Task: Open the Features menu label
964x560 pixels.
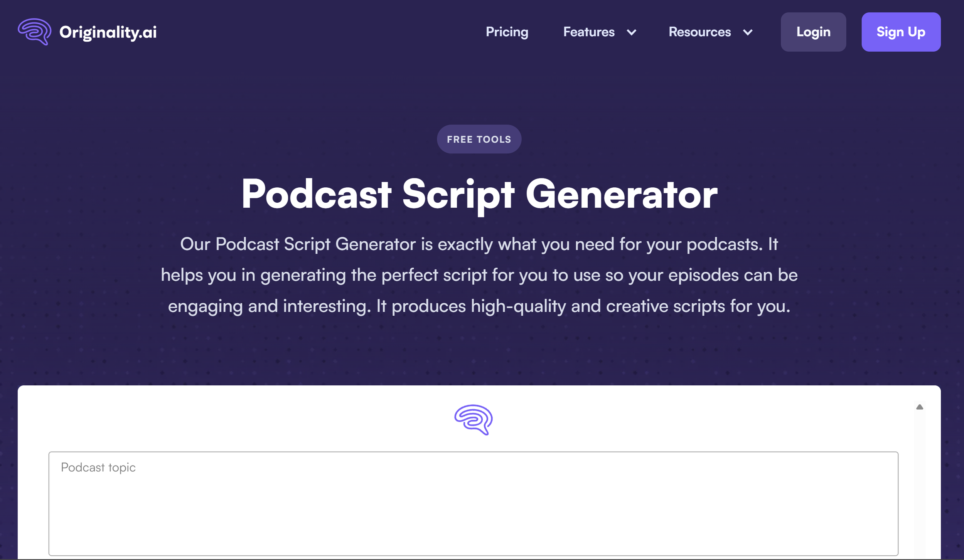Action: point(588,32)
